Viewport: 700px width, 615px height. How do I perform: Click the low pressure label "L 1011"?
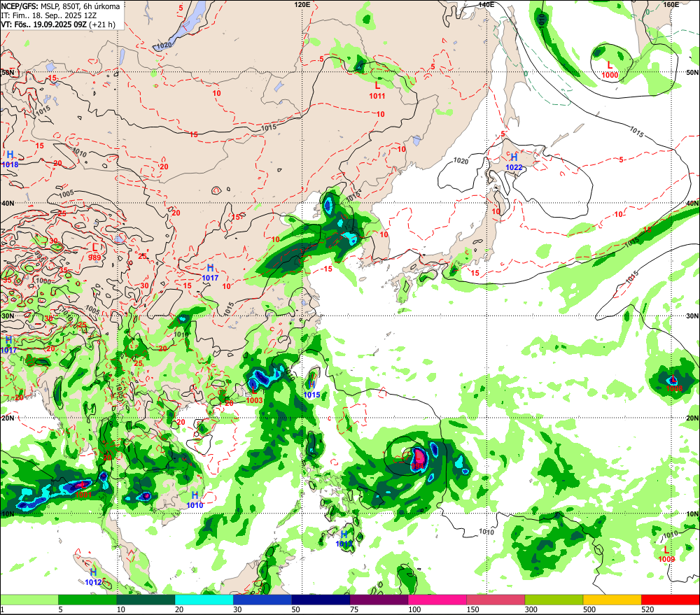coord(377,90)
